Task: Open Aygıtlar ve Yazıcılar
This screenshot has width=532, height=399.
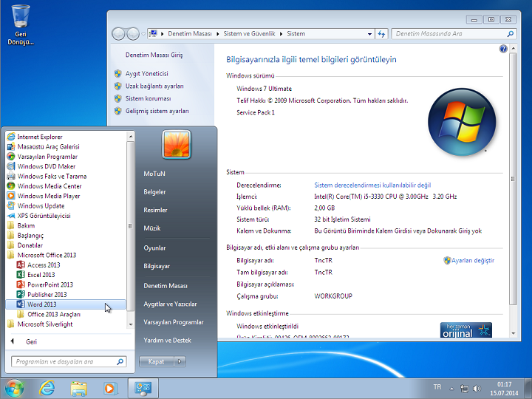Action: [171, 304]
